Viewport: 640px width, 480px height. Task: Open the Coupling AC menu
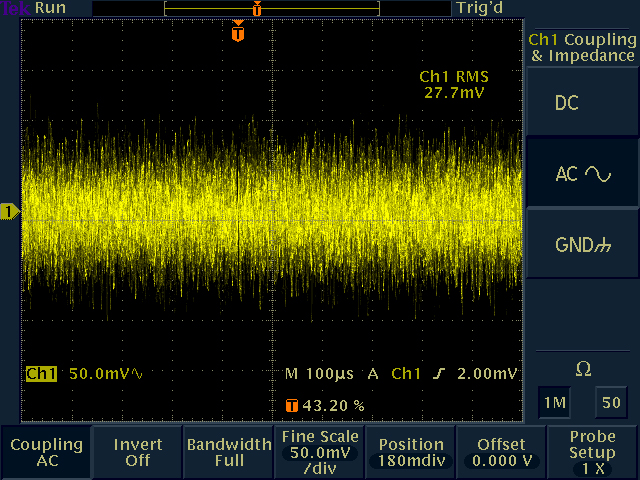click(46, 452)
